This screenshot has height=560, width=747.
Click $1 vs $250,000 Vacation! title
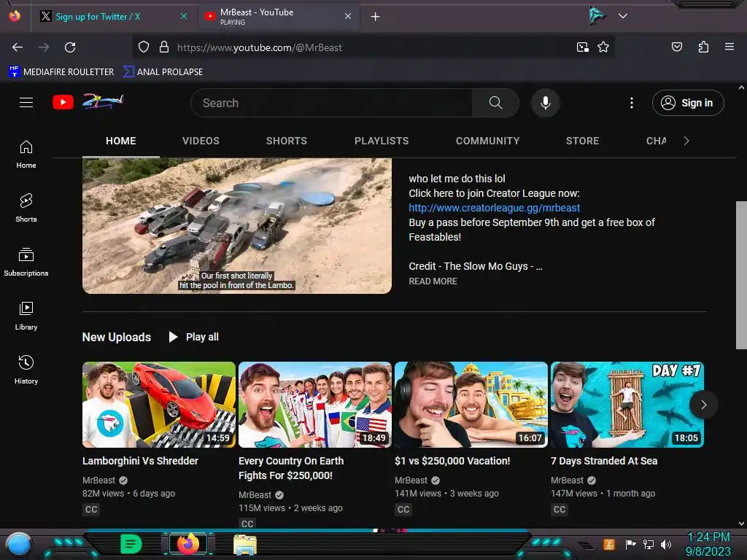tap(452, 461)
